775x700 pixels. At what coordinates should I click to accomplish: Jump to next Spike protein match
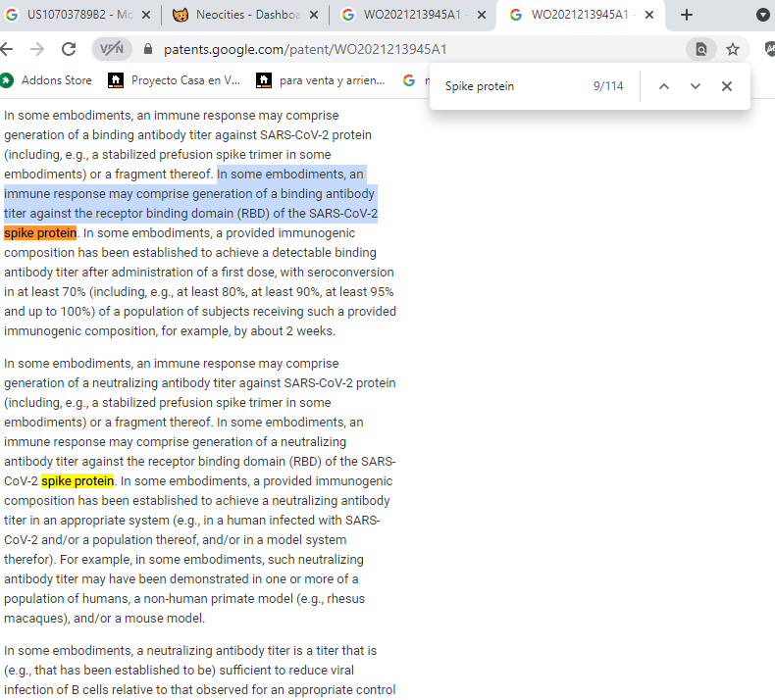[x=696, y=86]
